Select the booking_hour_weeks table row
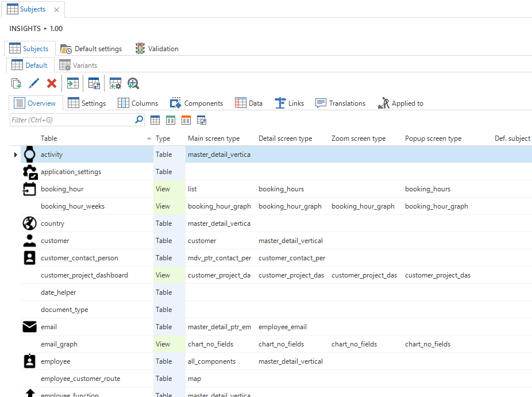The width and height of the screenshot is (532, 397). [x=72, y=206]
